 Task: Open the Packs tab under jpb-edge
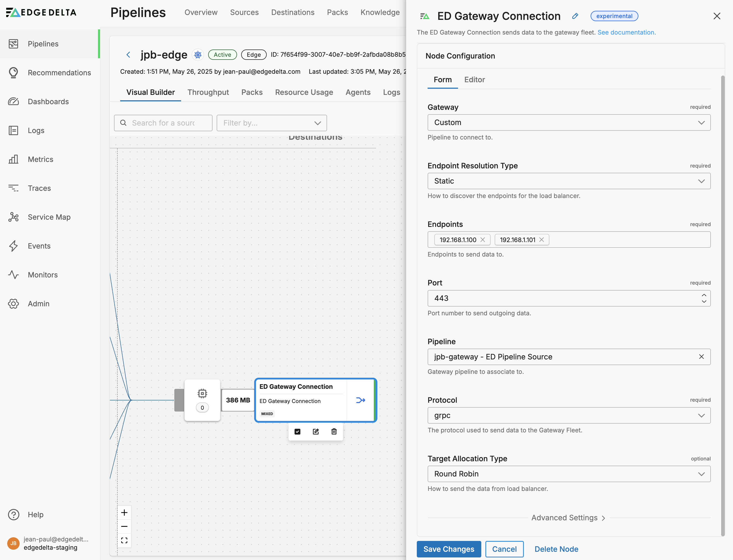252,92
